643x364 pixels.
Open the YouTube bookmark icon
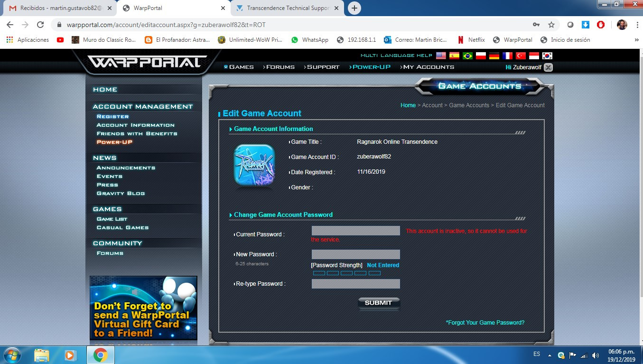[60, 40]
